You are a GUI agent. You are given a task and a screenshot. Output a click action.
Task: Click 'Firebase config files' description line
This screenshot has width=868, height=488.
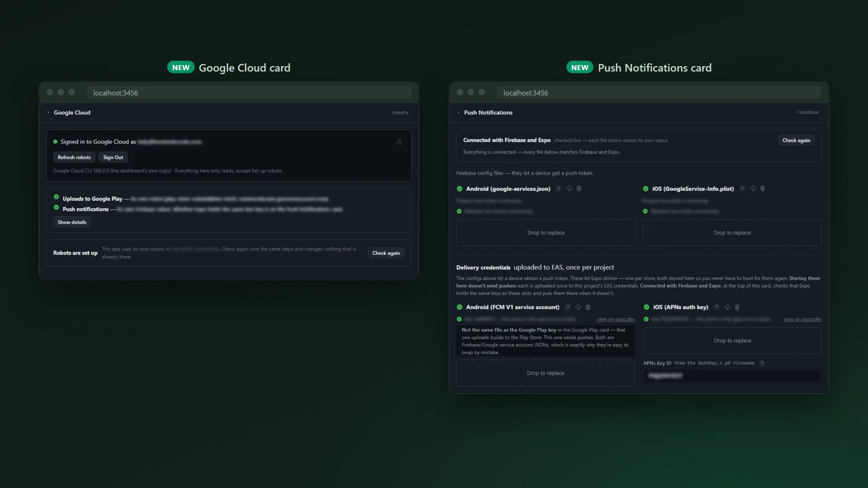525,173
